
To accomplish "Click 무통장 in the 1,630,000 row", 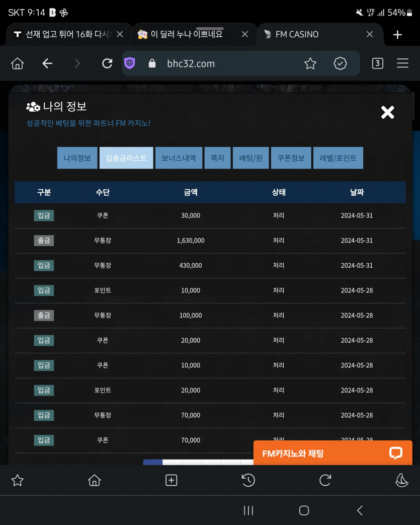I will pos(103,241).
